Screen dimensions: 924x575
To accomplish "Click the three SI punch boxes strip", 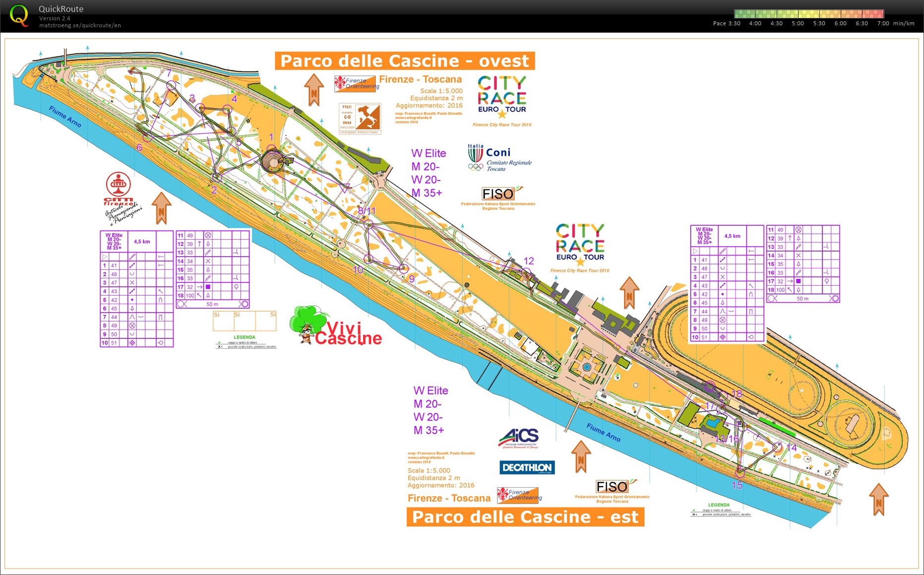I will coord(245,321).
